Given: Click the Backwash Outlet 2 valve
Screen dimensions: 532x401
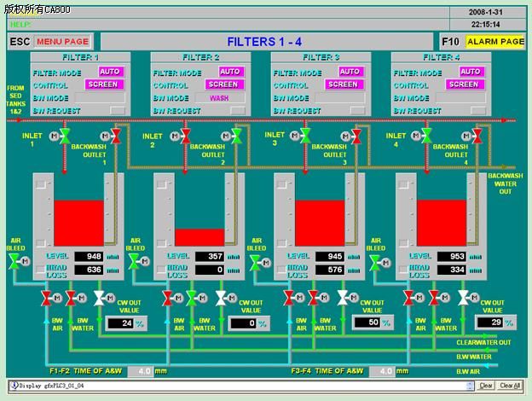Looking at the screenshot, I should click(x=238, y=137).
